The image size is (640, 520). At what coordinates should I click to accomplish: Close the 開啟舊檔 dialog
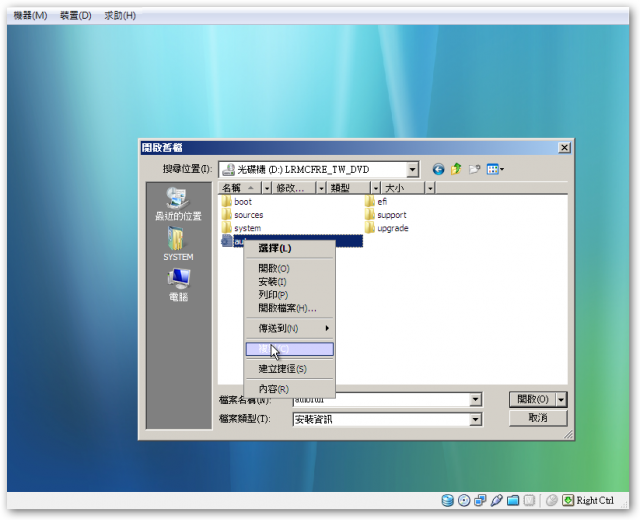[x=564, y=147]
